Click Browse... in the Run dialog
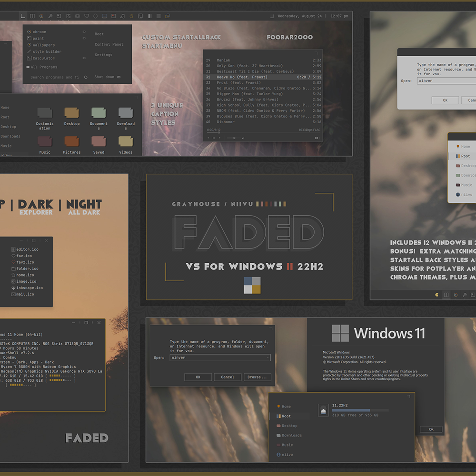This screenshot has height=476, width=476. [x=258, y=377]
